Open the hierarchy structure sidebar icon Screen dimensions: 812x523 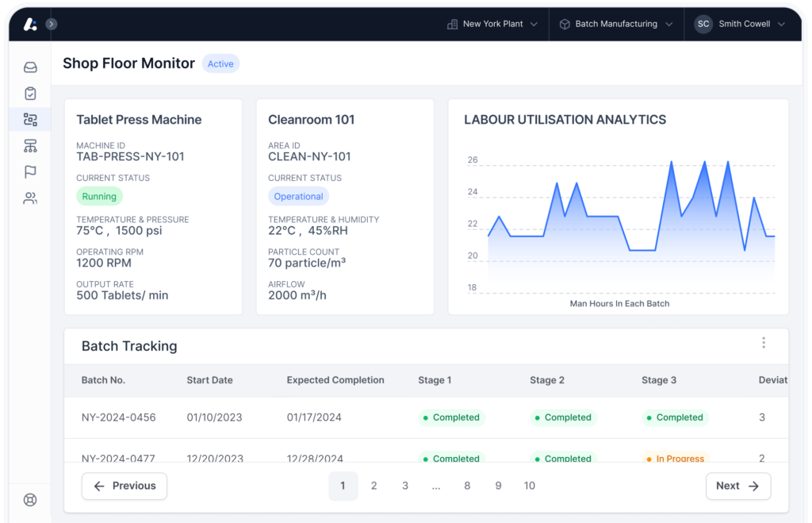30,146
